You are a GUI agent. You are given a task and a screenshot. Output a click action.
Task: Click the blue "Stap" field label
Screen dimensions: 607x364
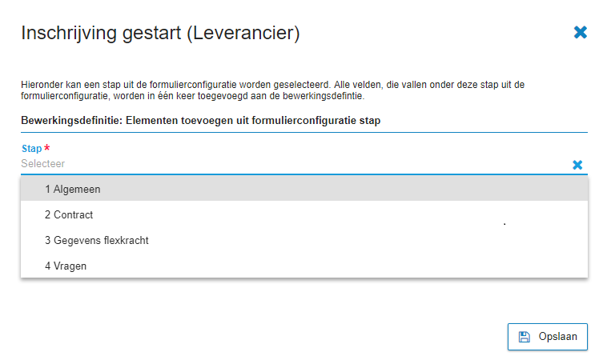click(31, 149)
